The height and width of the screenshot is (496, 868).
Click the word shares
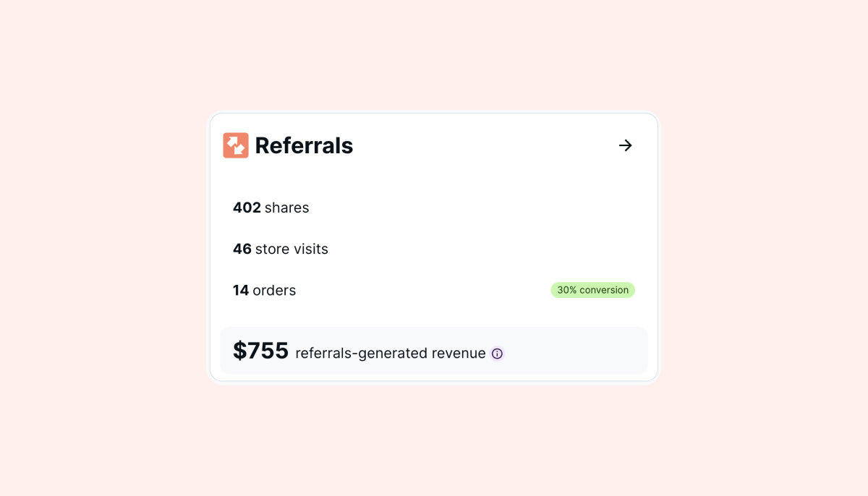[287, 208]
